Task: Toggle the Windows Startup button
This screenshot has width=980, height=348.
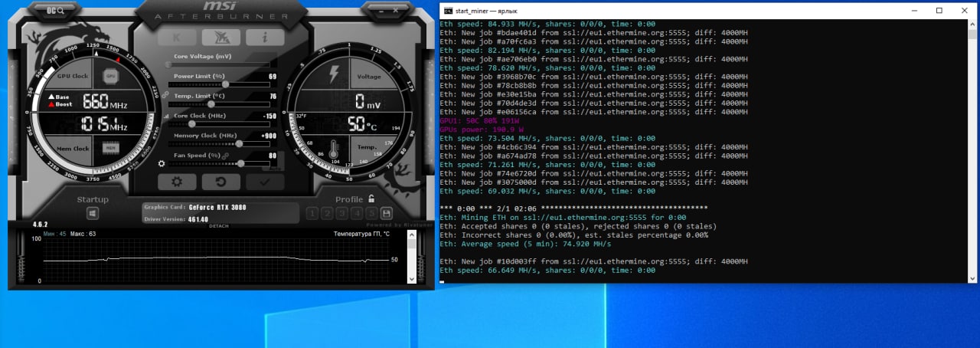Action: point(92,213)
